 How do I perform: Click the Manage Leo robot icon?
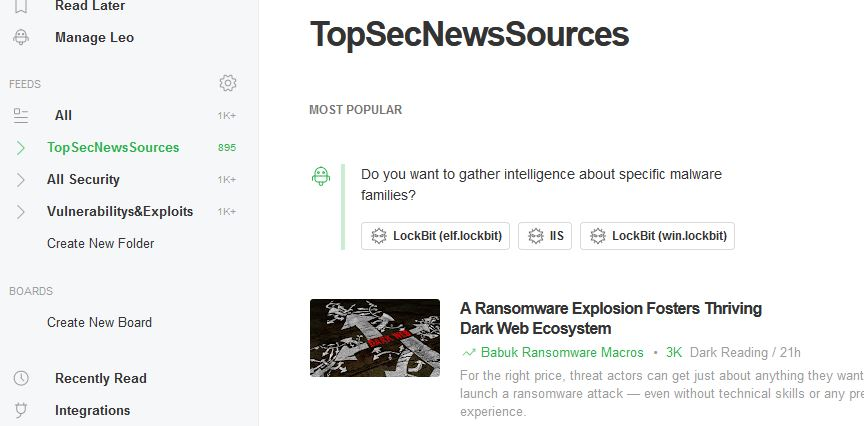pos(20,37)
